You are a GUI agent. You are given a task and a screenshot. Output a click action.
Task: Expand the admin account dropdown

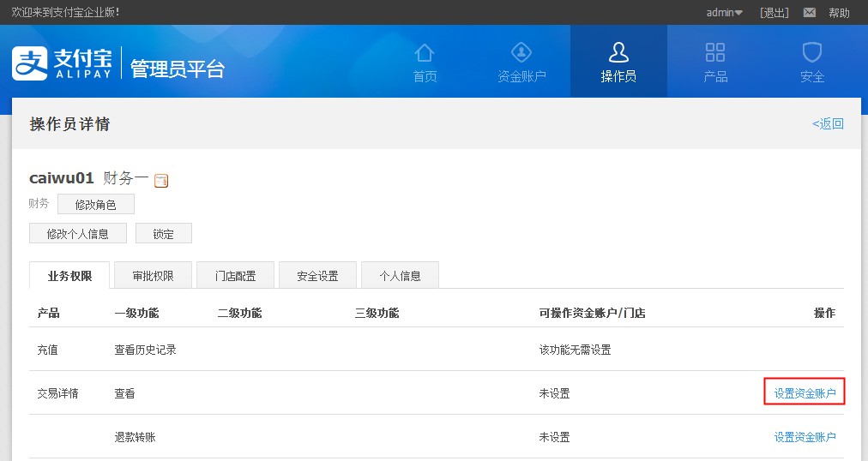point(725,13)
